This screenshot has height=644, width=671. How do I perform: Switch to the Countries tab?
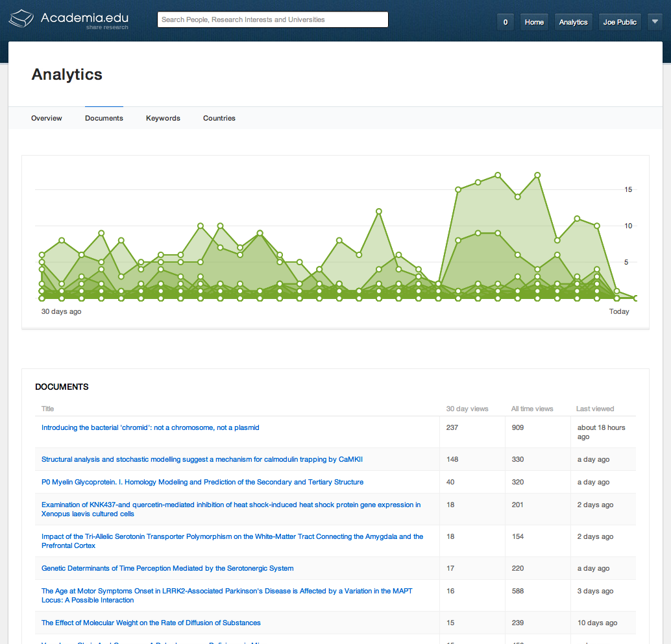point(219,118)
